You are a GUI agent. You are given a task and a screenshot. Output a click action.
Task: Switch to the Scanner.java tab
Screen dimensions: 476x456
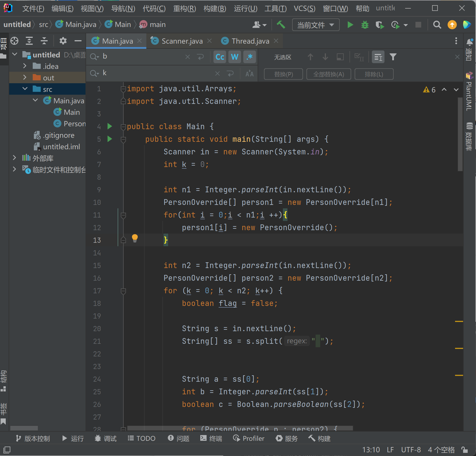point(182,41)
